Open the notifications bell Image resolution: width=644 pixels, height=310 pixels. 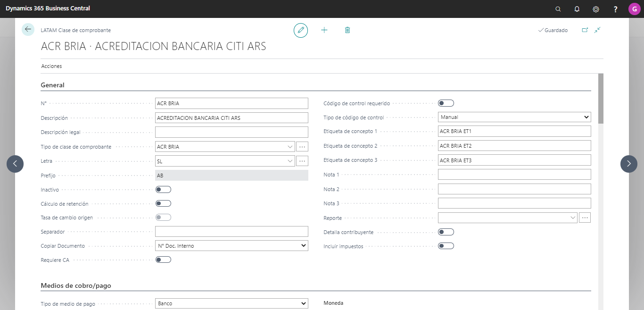click(x=577, y=9)
